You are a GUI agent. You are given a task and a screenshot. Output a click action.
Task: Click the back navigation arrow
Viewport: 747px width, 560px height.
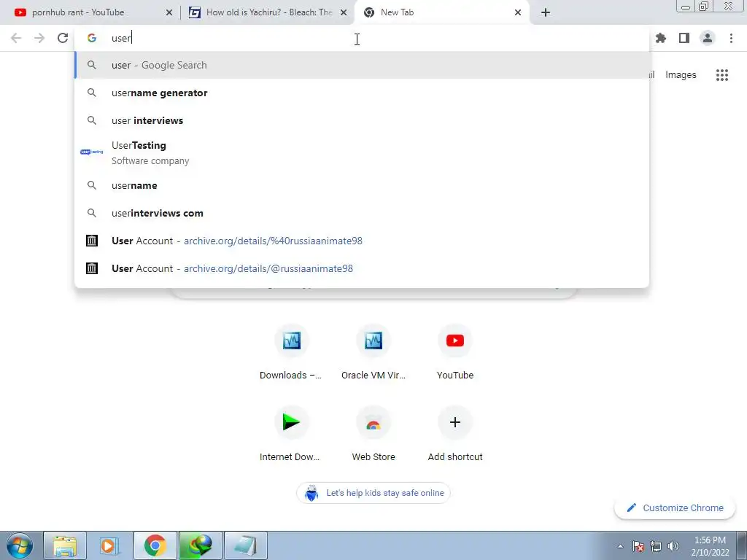16,38
